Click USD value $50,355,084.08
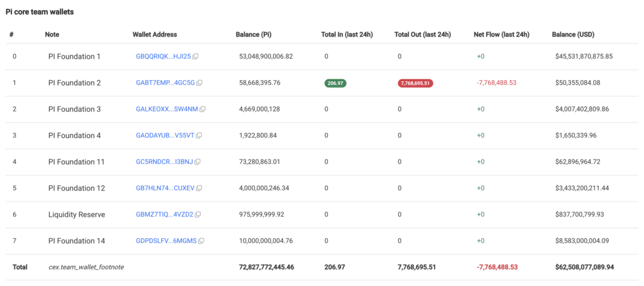Viewport: 644px width, 286px height. click(x=578, y=83)
